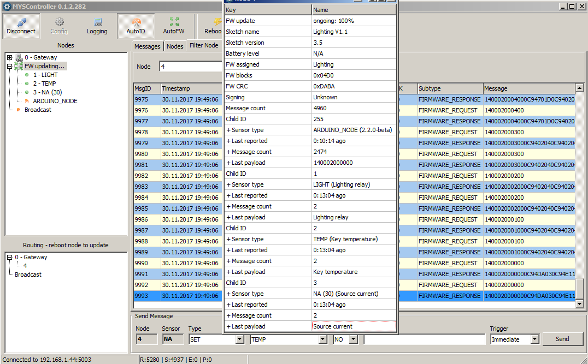
Task: Switch to the Nodes tab
Action: [175, 46]
